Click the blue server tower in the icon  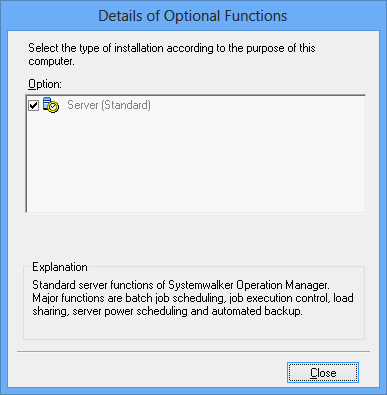pos(47,103)
